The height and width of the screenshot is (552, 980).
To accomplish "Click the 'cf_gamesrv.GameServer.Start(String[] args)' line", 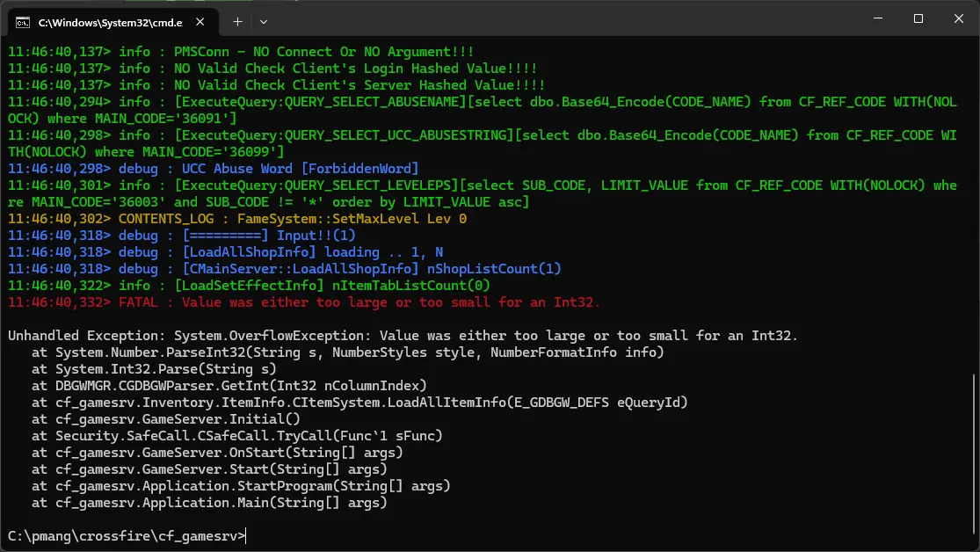I will [x=209, y=469].
